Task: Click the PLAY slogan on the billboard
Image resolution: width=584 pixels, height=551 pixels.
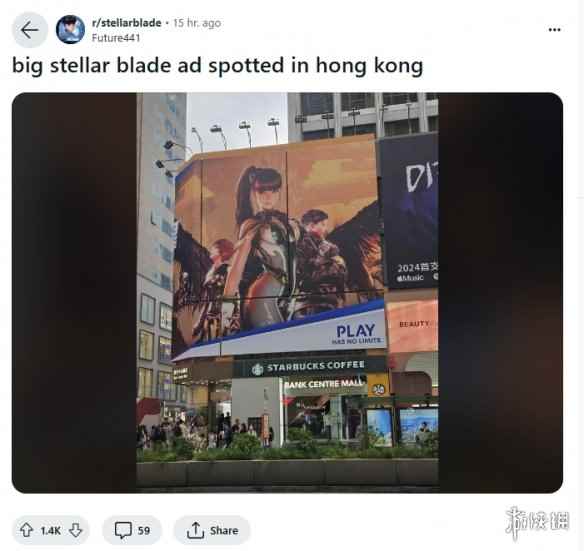Action: click(356, 333)
